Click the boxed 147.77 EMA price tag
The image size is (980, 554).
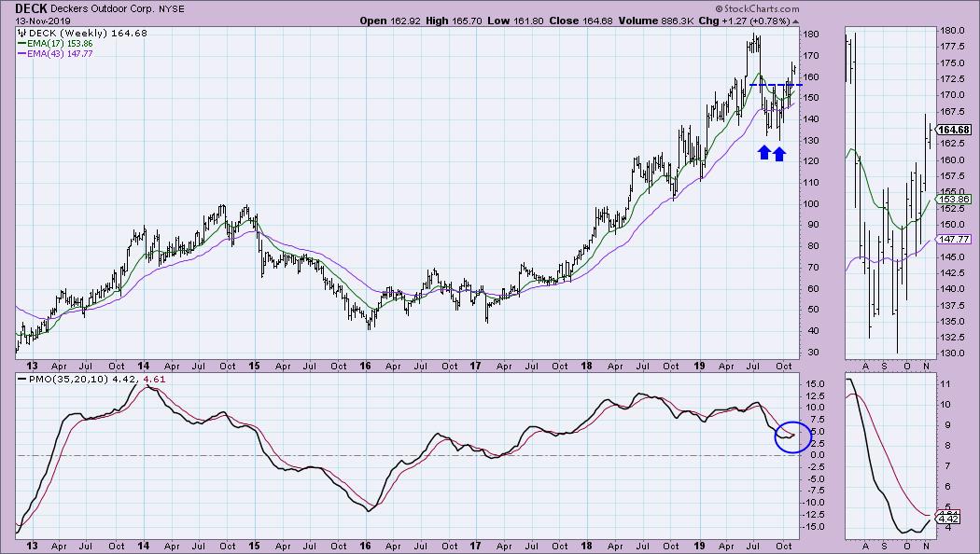(x=955, y=239)
